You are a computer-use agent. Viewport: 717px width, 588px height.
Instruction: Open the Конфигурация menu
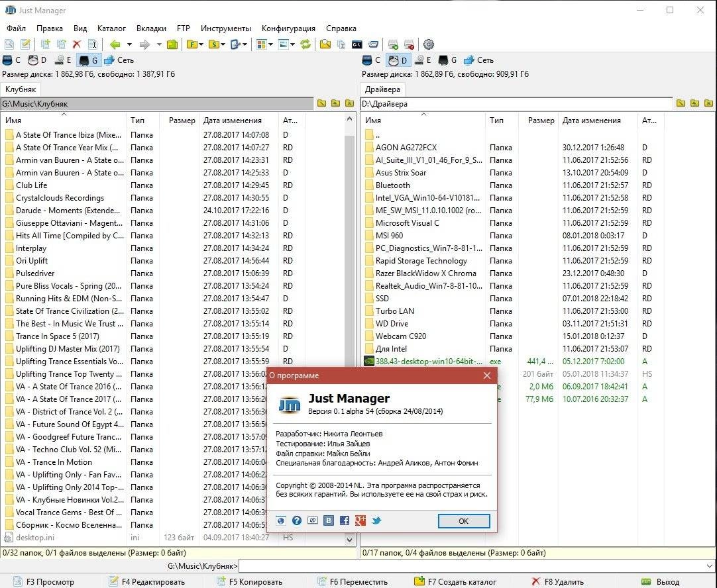coord(288,28)
